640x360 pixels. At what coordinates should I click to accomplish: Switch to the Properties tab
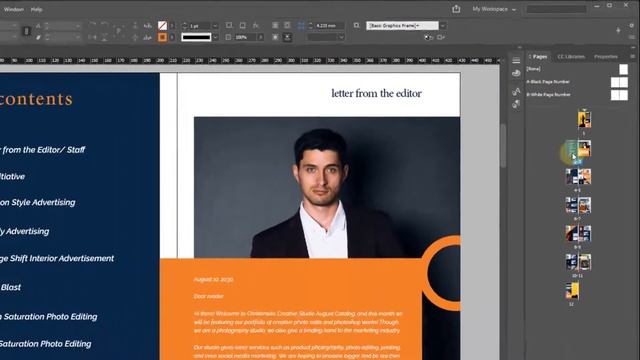pyautogui.click(x=606, y=57)
